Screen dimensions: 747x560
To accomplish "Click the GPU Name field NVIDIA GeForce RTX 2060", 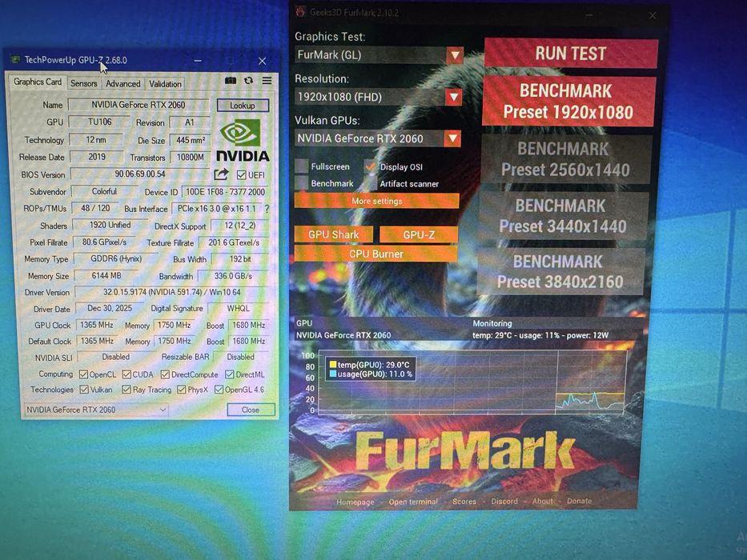I will pyautogui.click(x=139, y=105).
